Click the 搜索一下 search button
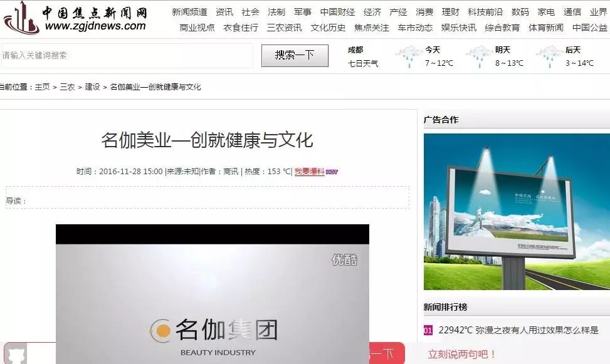This screenshot has width=610, height=364. click(x=295, y=56)
